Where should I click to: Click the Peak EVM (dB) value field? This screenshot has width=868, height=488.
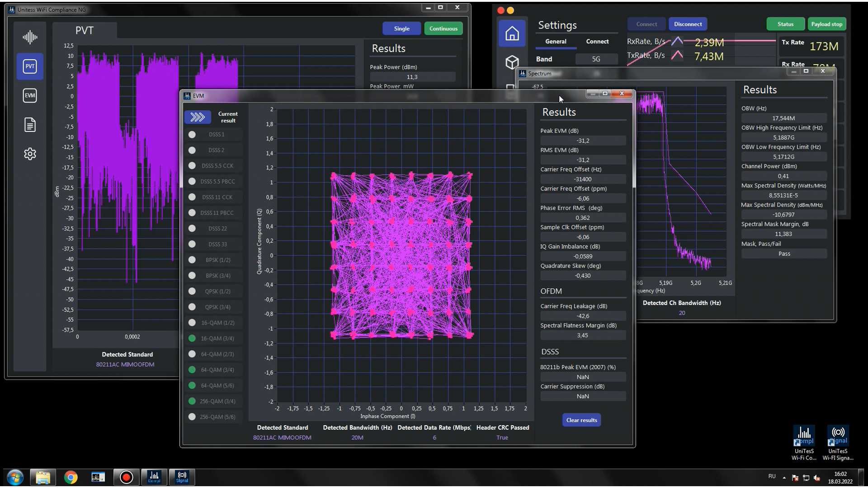click(583, 141)
